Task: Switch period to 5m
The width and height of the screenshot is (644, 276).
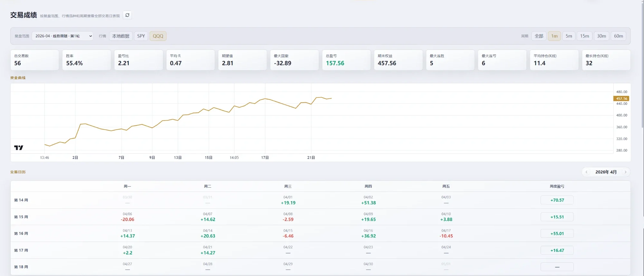Action: point(569,36)
